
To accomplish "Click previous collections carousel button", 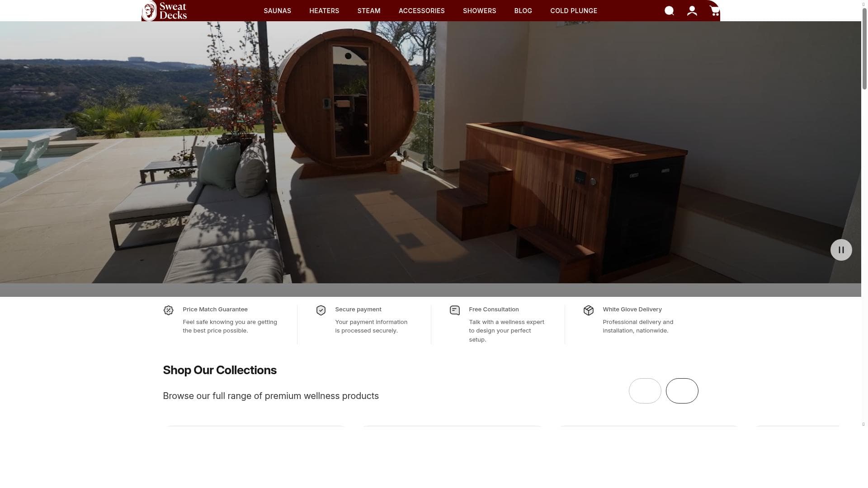I will (x=645, y=391).
